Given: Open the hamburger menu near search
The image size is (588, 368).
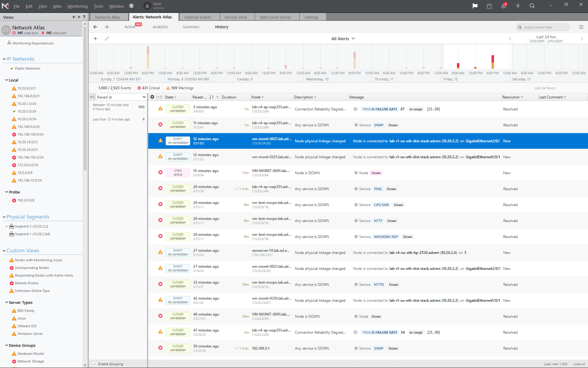Looking at the screenshot, I should [581, 27].
